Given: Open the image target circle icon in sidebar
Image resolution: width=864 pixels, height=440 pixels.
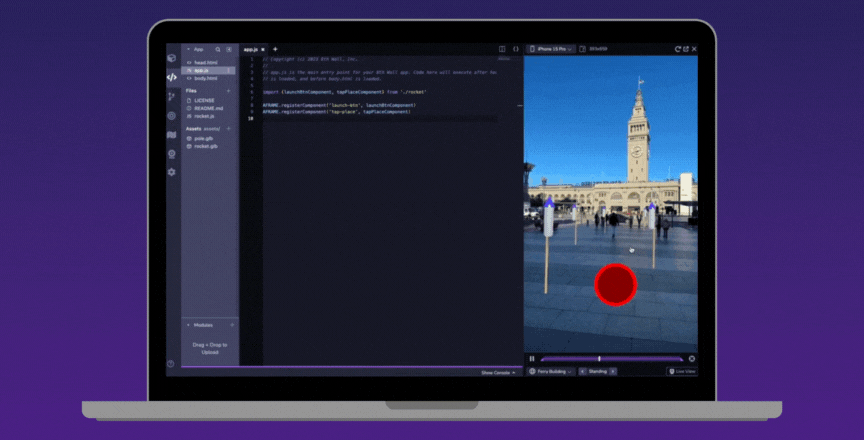Looking at the screenshot, I should (x=171, y=116).
